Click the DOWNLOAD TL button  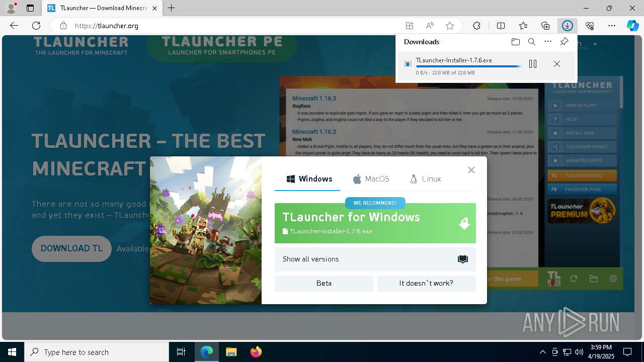pyautogui.click(x=71, y=248)
